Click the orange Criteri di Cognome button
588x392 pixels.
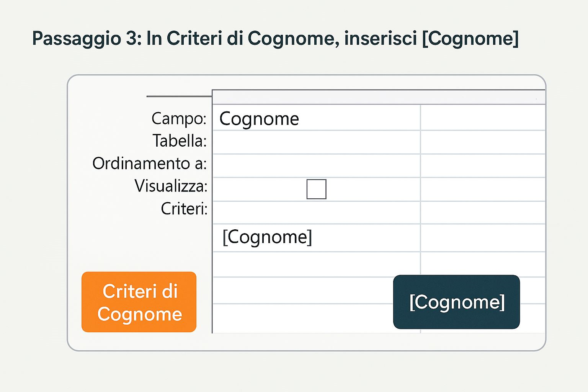click(x=139, y=302)
